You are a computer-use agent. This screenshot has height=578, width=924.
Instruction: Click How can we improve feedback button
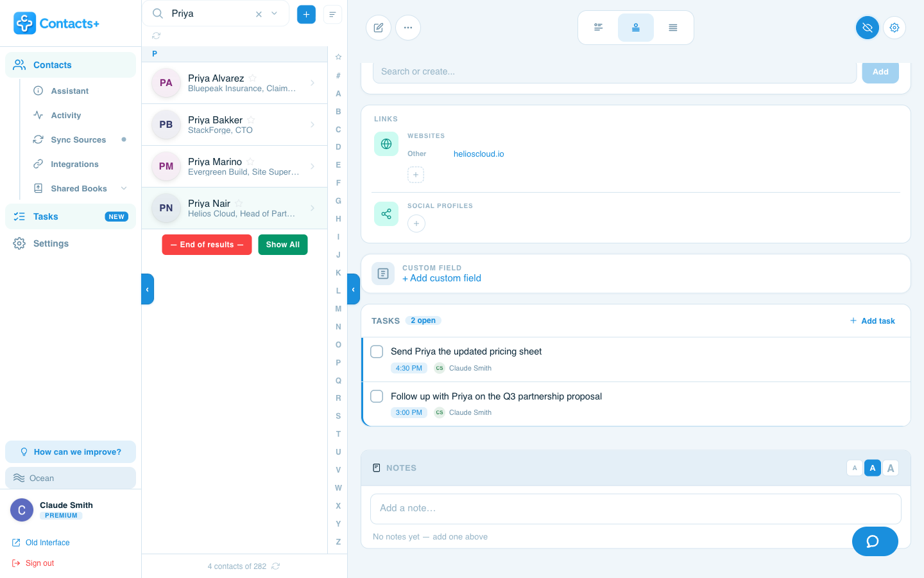(x=71, y=452)
